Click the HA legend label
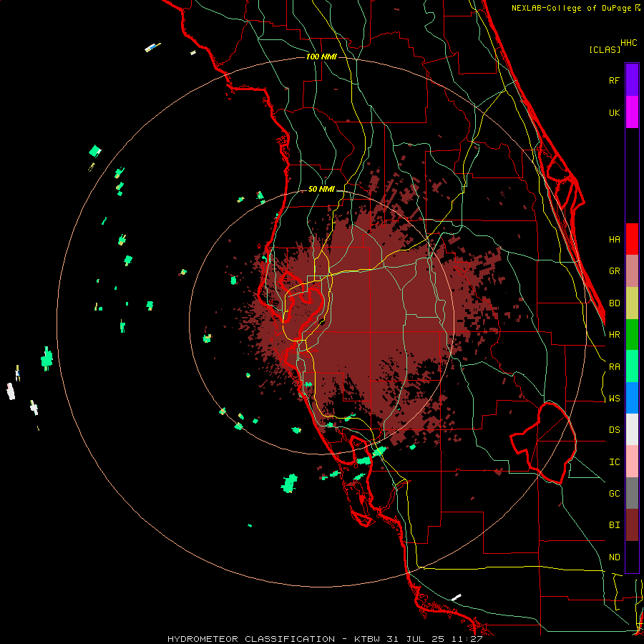 click(x=614, y=239)
